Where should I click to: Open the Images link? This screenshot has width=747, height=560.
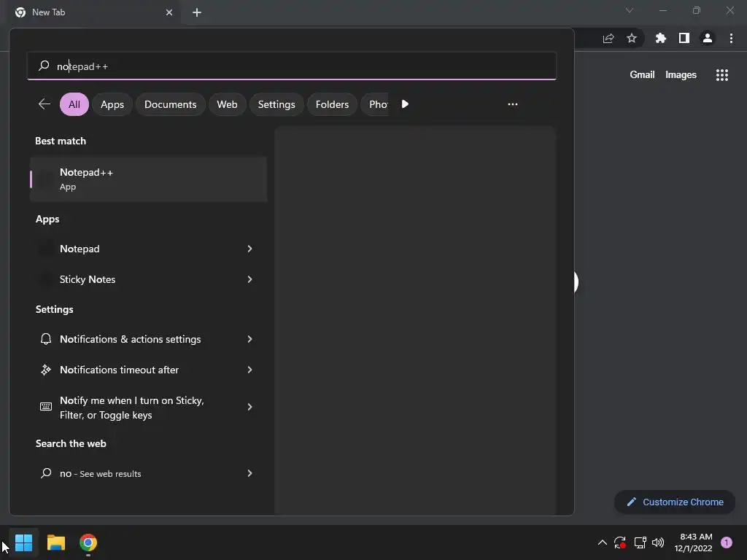pyautogui.click(x=681, y=75)
